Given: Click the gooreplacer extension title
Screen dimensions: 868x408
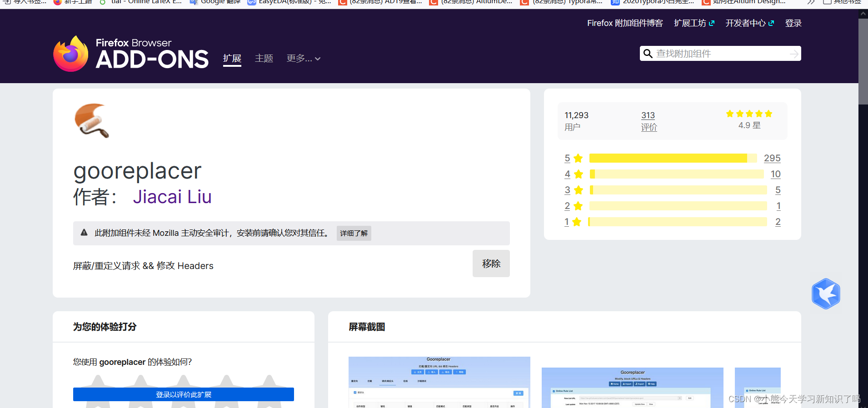Looking at the screenshot, I should [137, 171].
